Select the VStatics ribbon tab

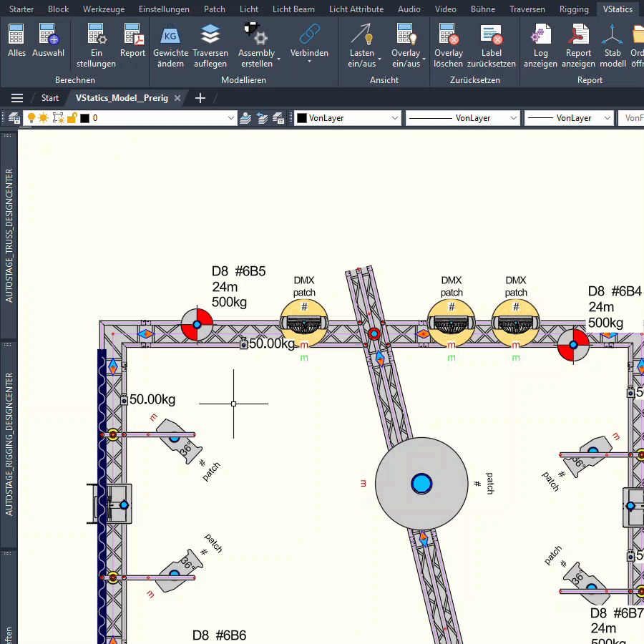[618, 9]
